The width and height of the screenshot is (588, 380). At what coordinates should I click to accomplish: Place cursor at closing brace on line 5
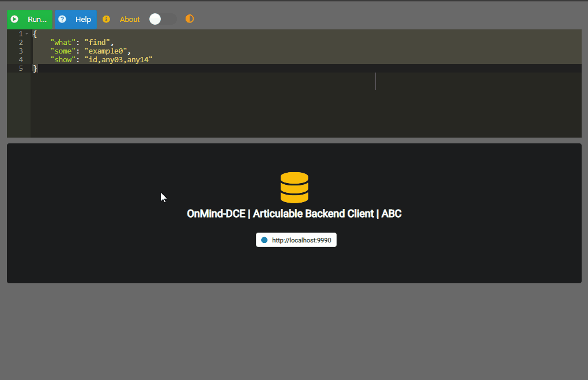[x=35, y=68]
